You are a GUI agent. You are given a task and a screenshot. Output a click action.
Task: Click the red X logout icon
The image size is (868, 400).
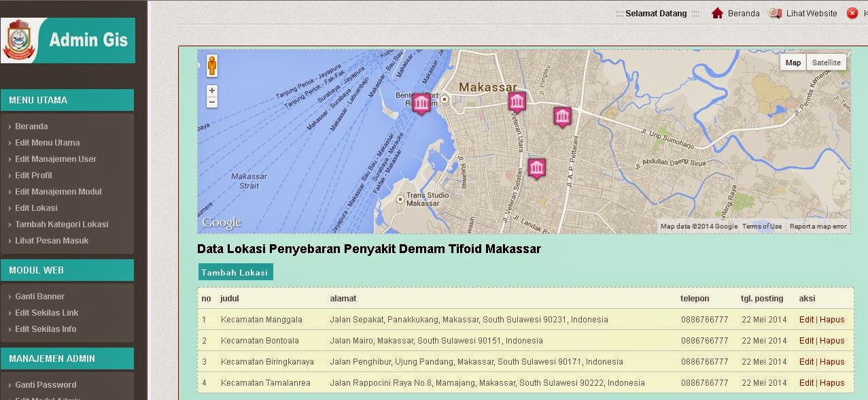click(x=852, y=13)
